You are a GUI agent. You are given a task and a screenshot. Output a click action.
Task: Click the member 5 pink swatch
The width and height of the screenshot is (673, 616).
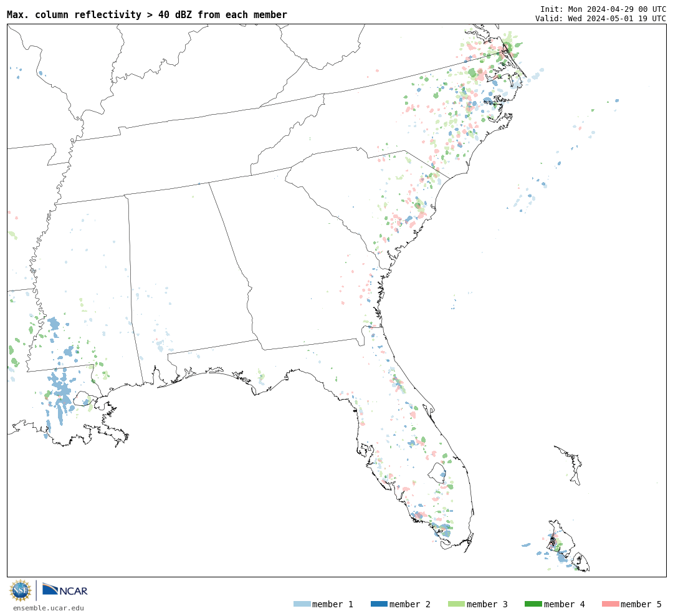(x=611, y=604)
